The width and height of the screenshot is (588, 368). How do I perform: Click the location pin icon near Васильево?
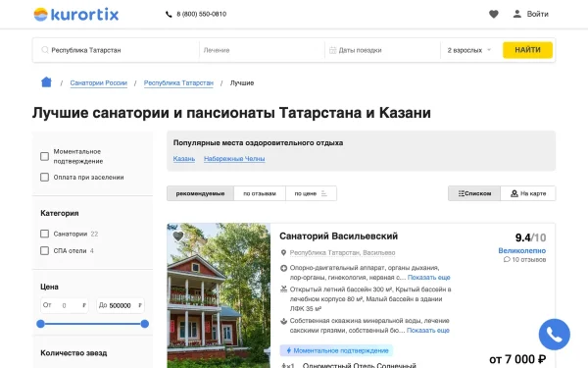(283, 253)
